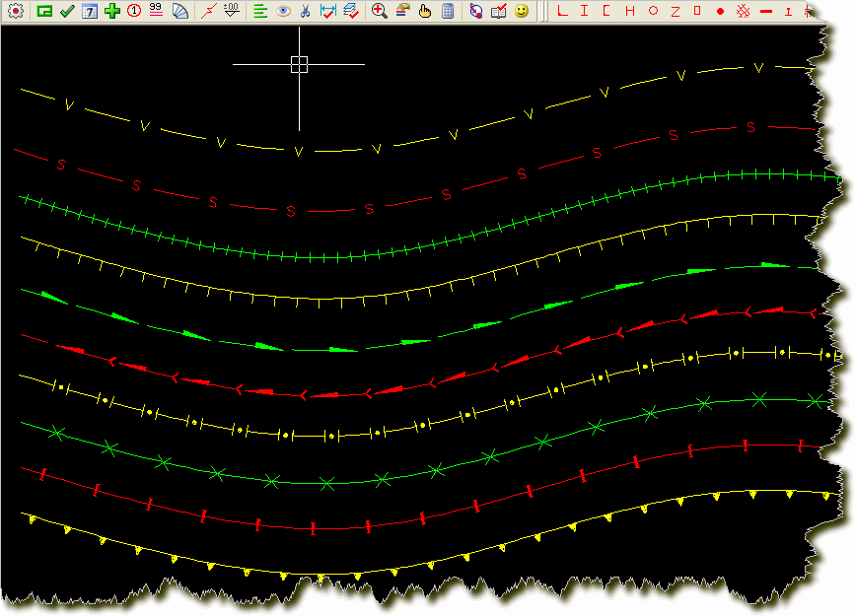Screen dimensions: 855x616
Task: Click the white crosshair cursor pickbox
Action: tap(299, 64)
